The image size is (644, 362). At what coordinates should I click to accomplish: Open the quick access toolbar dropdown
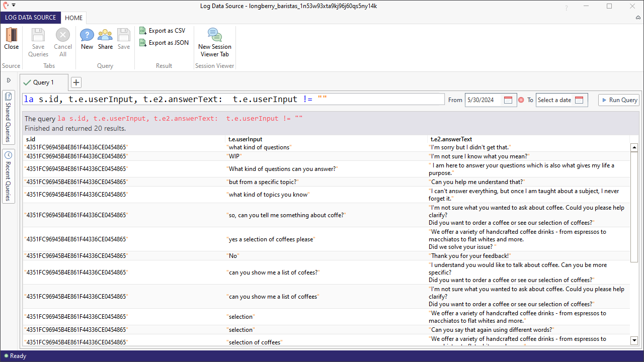pos(14,5)
